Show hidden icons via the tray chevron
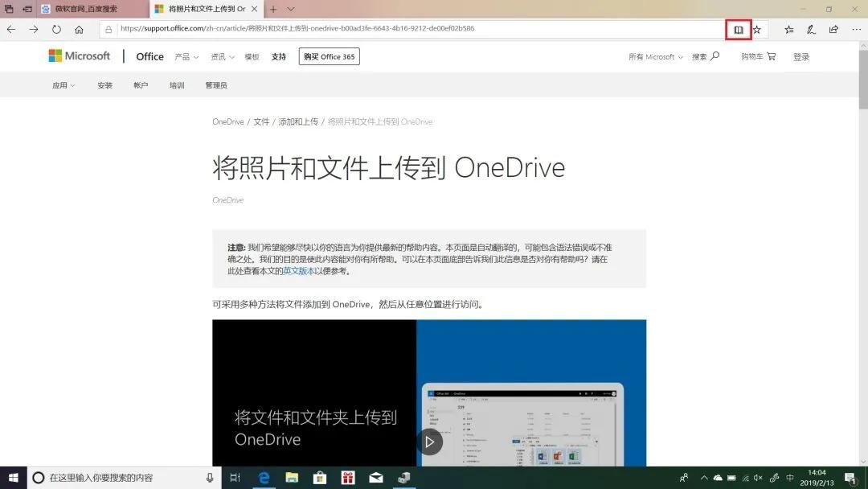The height and width of the screenshot is (489, 868). (x=704, y=477)
